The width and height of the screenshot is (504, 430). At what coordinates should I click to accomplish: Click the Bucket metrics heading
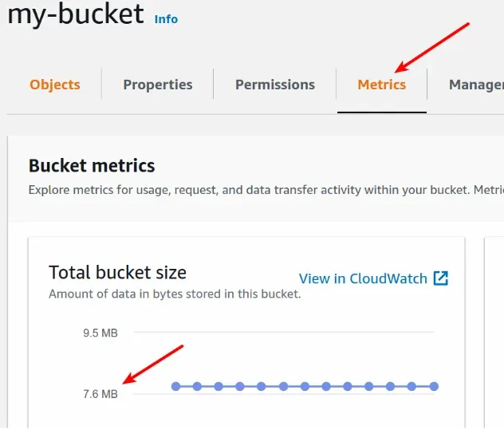coord(92,166)
